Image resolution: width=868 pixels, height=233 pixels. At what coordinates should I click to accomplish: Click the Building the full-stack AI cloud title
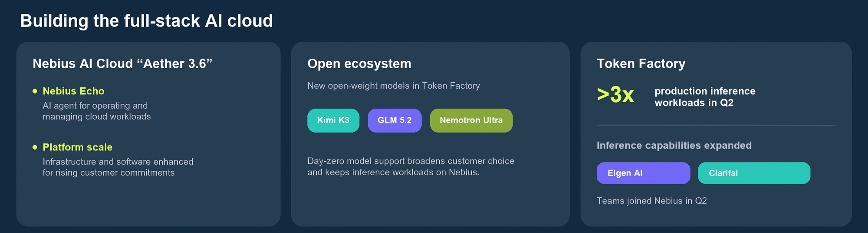coord(146,21)
